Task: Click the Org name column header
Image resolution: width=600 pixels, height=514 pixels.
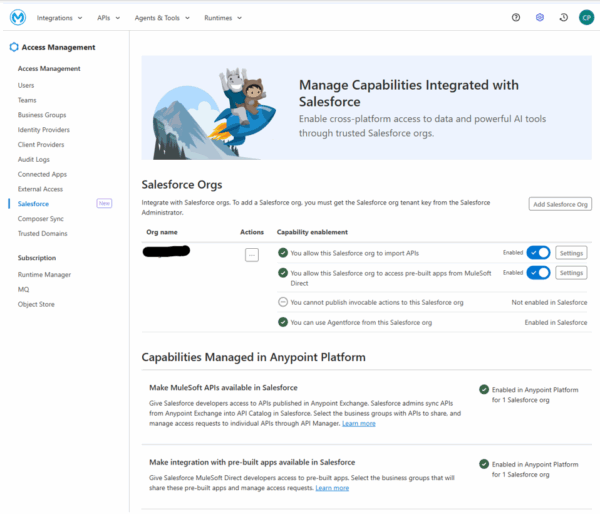Action: [x=162, y=232]
